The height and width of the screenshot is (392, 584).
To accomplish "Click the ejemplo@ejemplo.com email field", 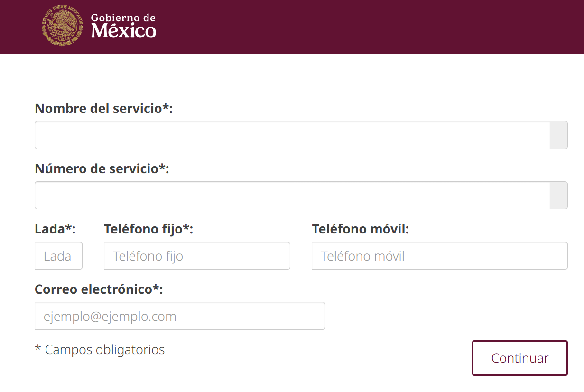I will (180, 316).
